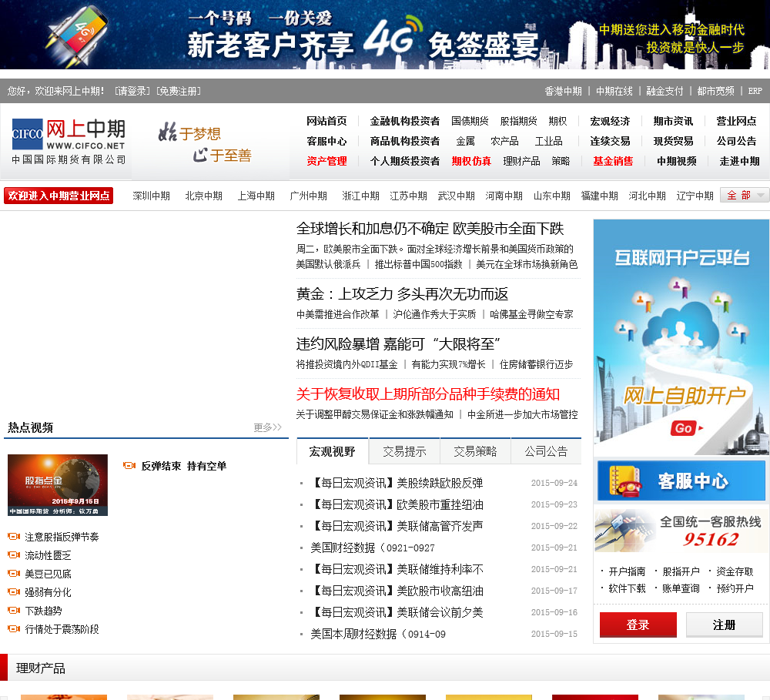
Task: Click the 互联网开户云平台 banner image
Action: (681, 337)
